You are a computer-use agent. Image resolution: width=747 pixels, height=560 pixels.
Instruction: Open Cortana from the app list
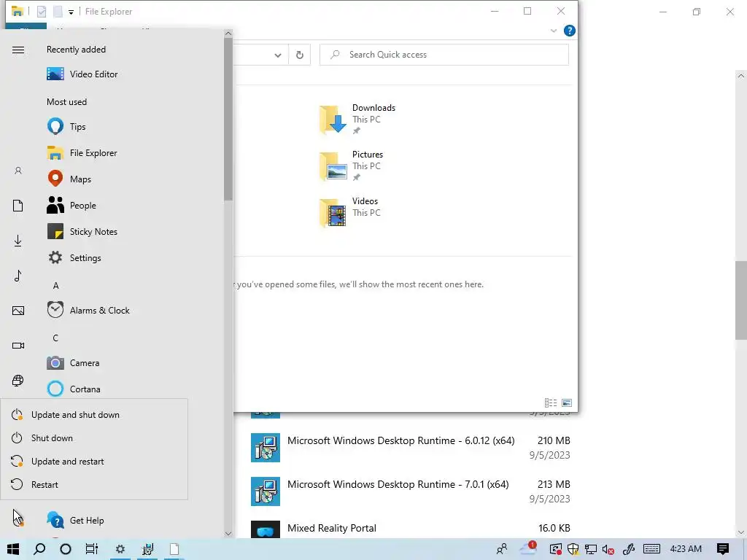(x=74, y=389)
